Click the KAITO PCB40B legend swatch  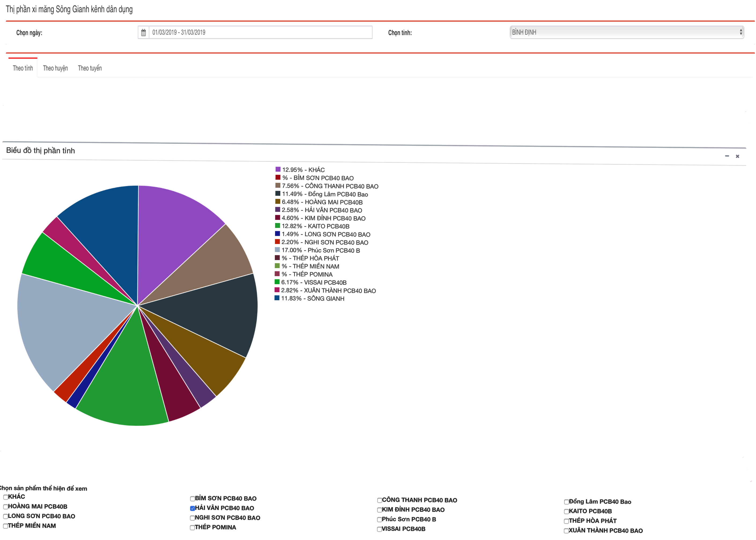(277, 226)
